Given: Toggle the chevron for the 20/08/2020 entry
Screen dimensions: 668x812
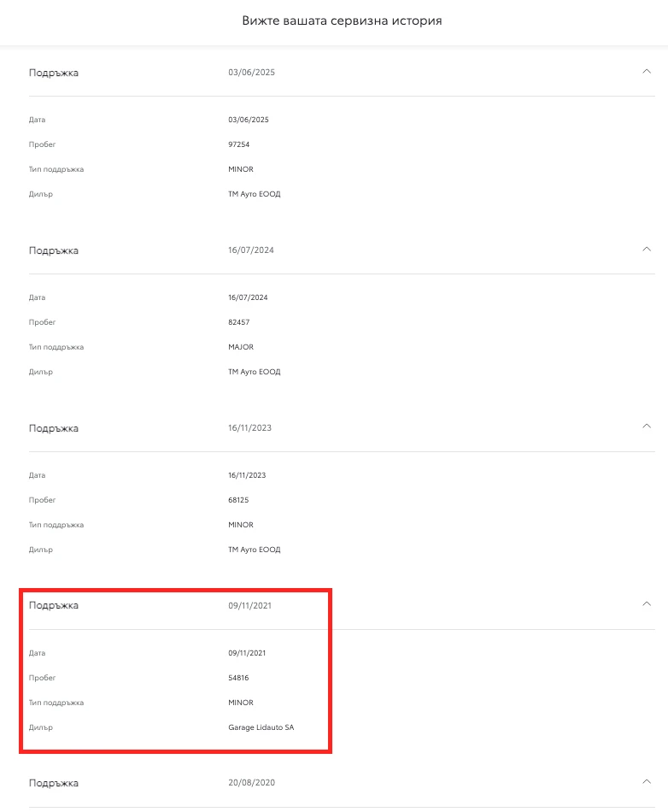Looking at the screenshot, I should coord(646,782).
